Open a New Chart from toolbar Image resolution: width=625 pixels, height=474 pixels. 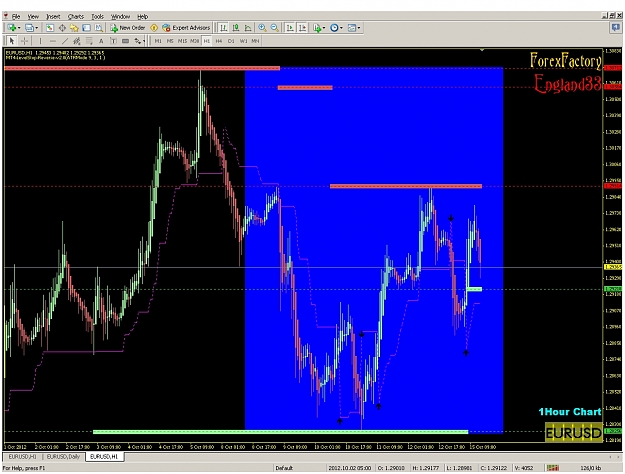point(11,28)
